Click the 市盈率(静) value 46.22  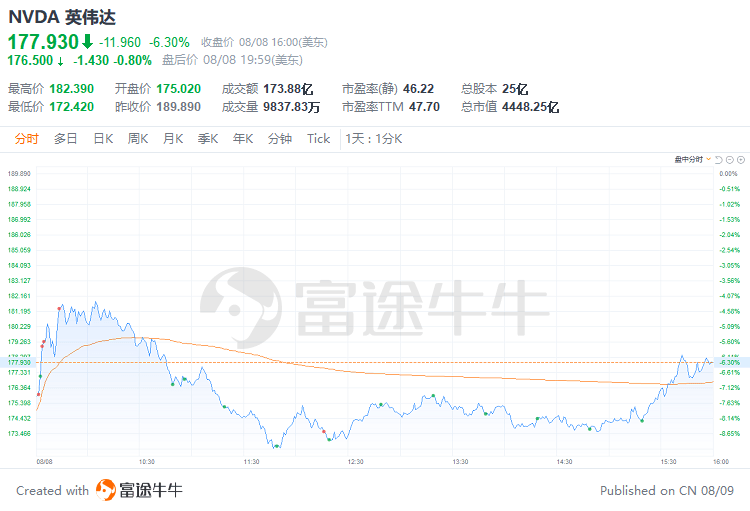(x=419, y=89)
